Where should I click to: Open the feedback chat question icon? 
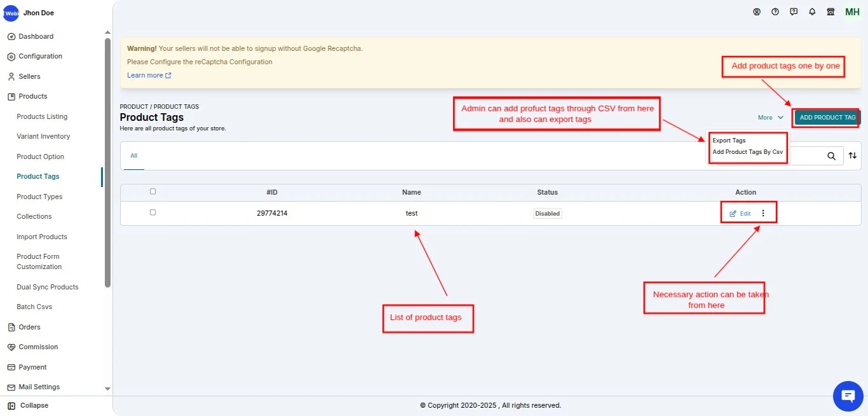(x=794, y=11)
